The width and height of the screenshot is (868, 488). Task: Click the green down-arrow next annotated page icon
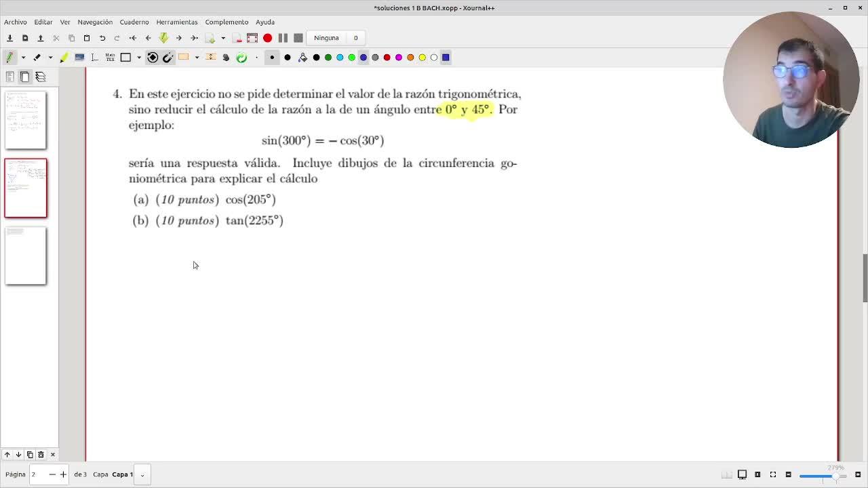point(163,38)
